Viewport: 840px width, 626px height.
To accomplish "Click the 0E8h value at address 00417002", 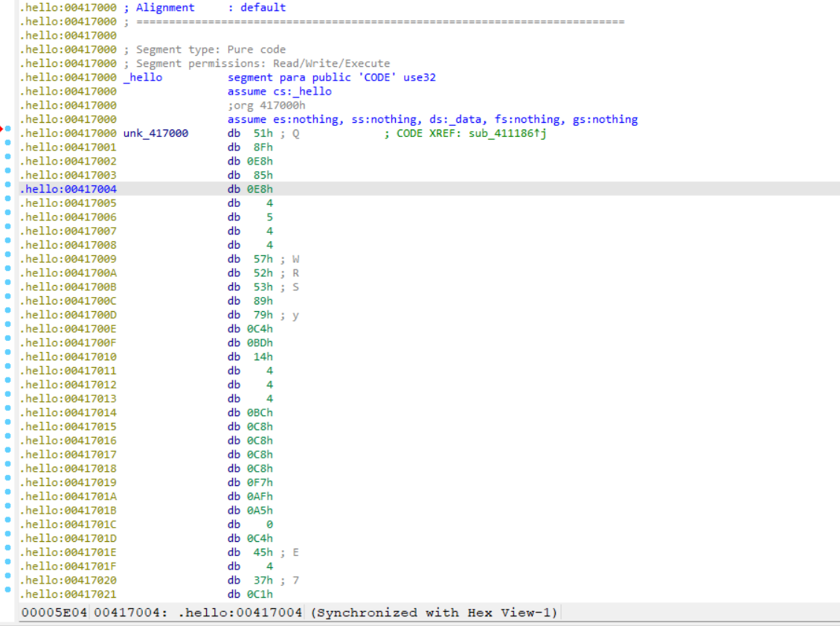I will coord(260,162).
